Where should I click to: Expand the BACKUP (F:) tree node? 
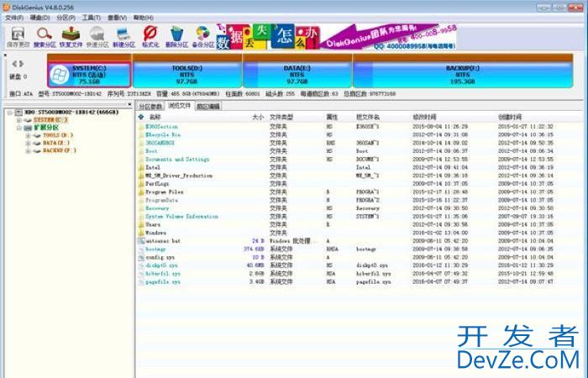tap(28, 150)
